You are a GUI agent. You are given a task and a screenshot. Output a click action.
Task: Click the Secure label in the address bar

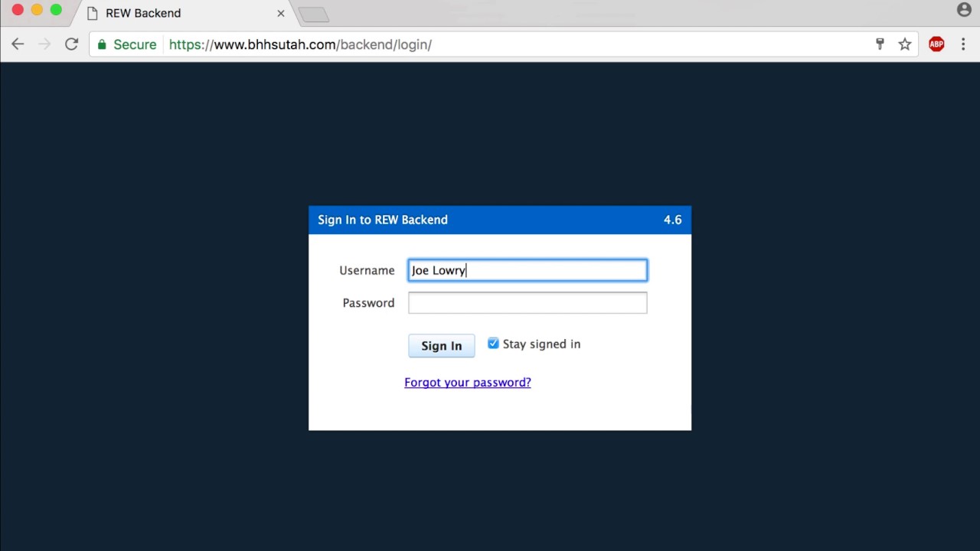click(135, 44)
